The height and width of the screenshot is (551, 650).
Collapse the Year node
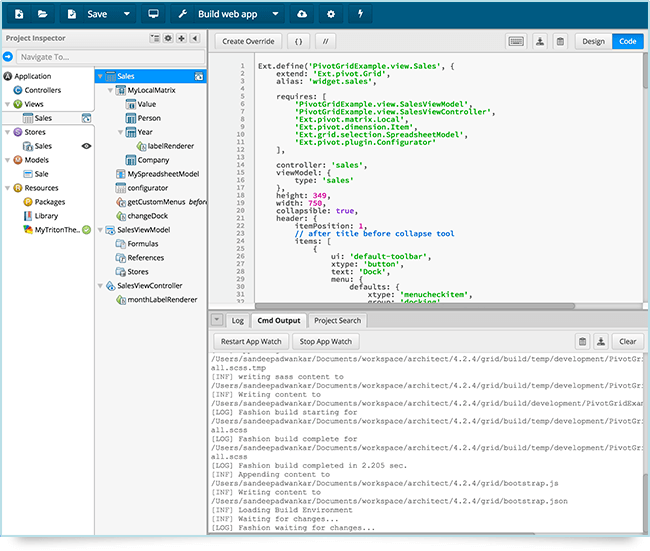pyautogui.click(x=120, y=132)
